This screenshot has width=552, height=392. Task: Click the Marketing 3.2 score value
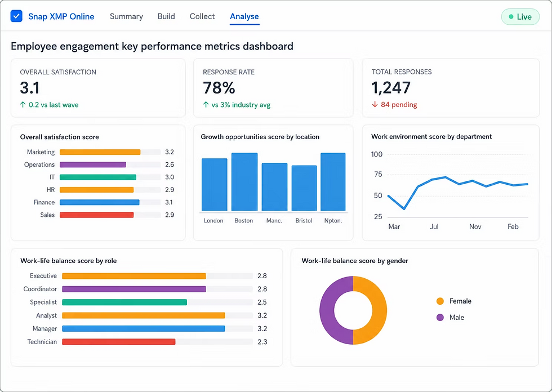[x=170, y=152]
